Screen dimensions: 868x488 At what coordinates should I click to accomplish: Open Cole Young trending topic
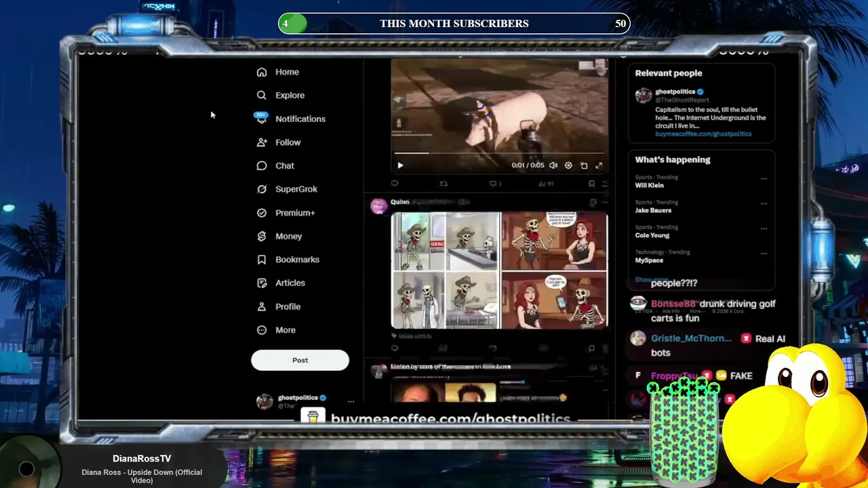pyautogui.click(x=652, y=235)
